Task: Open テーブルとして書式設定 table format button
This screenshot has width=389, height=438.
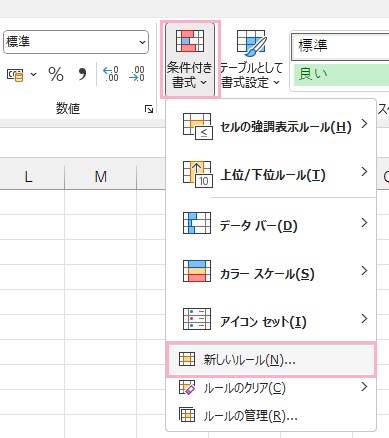Action: point(251,59)
